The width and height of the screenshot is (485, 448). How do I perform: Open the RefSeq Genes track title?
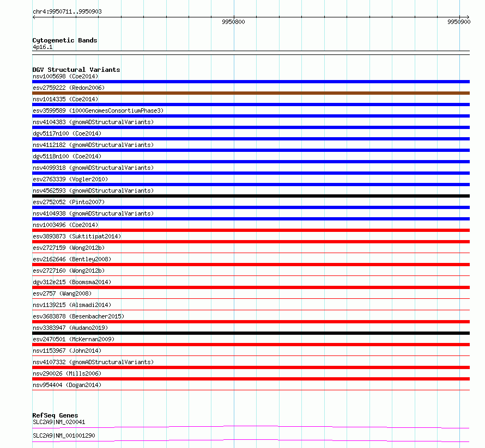click(x=55, y=415)
